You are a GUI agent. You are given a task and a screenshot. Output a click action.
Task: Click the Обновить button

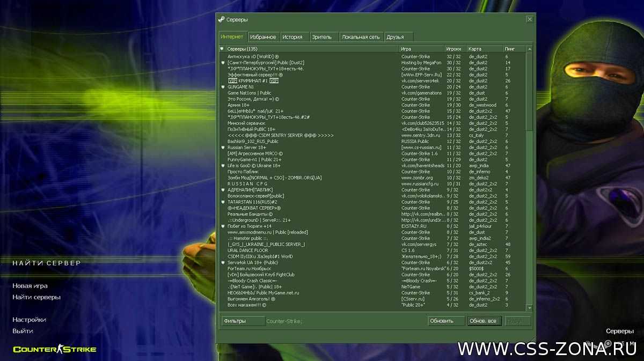[447, 321]
